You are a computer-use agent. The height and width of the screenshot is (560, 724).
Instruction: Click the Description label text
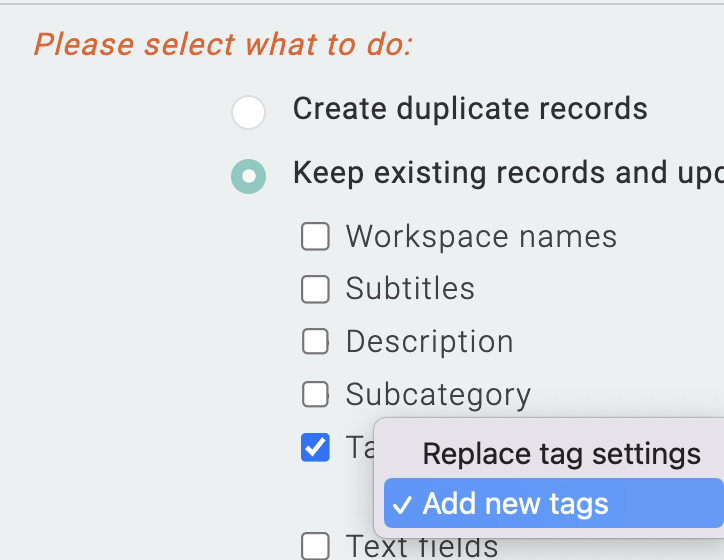click(429, 342)
